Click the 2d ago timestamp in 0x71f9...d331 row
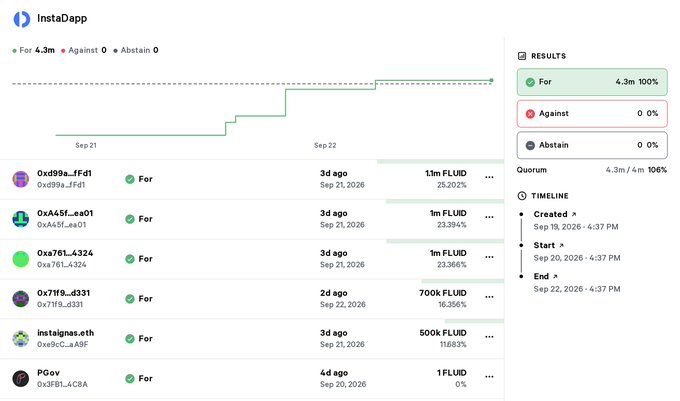 coord(333,293)
